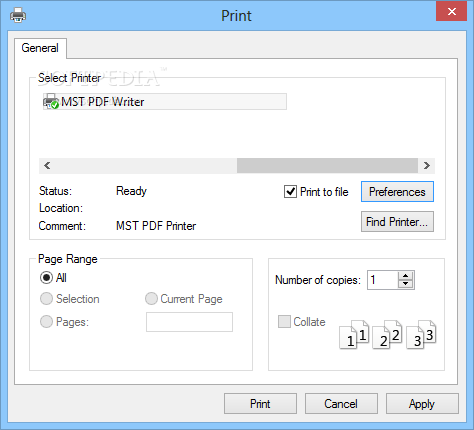
Task: Click the printer list horizontal scrollbar thumb
Action: pyautogui.click(x=327, y=166)
